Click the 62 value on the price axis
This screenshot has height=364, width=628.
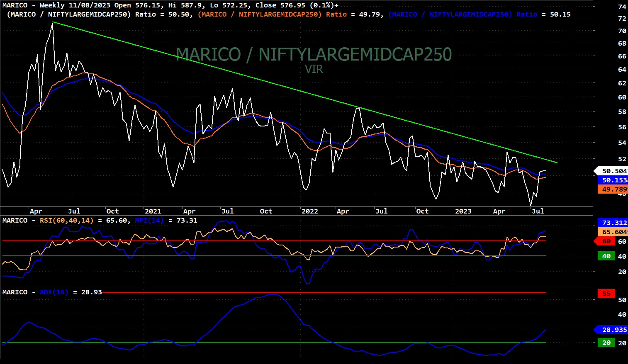pos(622,83)
